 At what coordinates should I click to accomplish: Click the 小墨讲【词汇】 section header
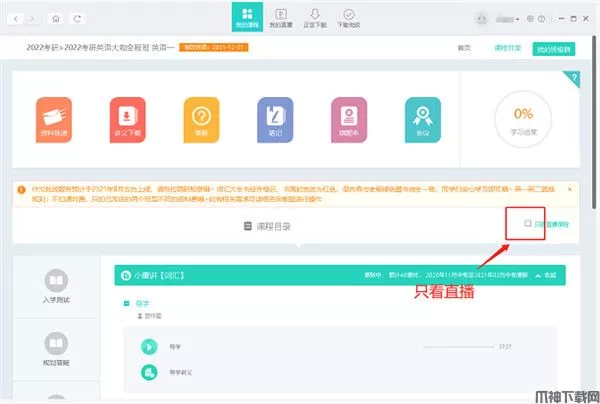(x=340, y=275)
